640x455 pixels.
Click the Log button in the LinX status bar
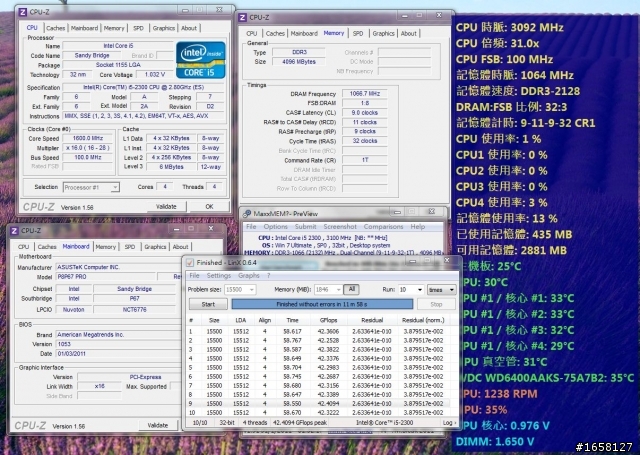pos(449,423)
